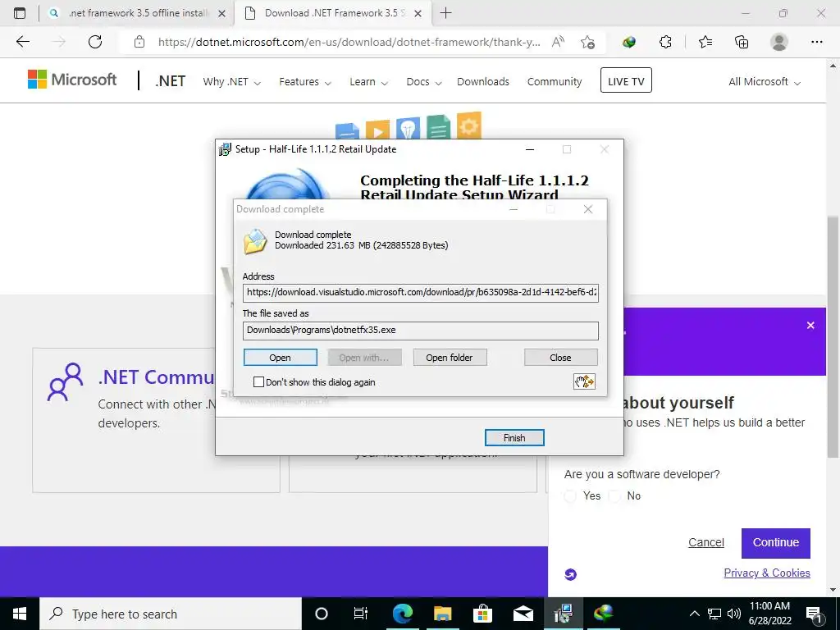The image size is (840, 630).
Task: Open the Community nav item
Action: coord(555,82)
